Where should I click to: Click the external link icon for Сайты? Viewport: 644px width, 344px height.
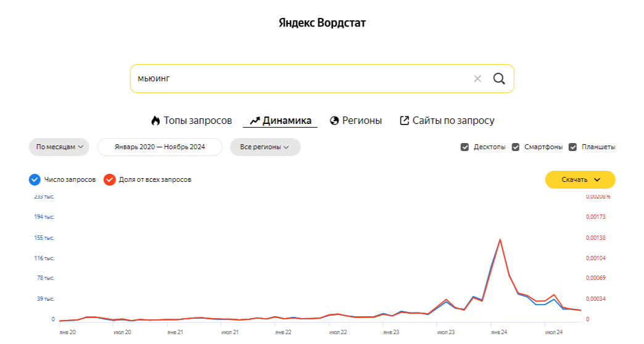pyautogui.click(x=404, y=120)
